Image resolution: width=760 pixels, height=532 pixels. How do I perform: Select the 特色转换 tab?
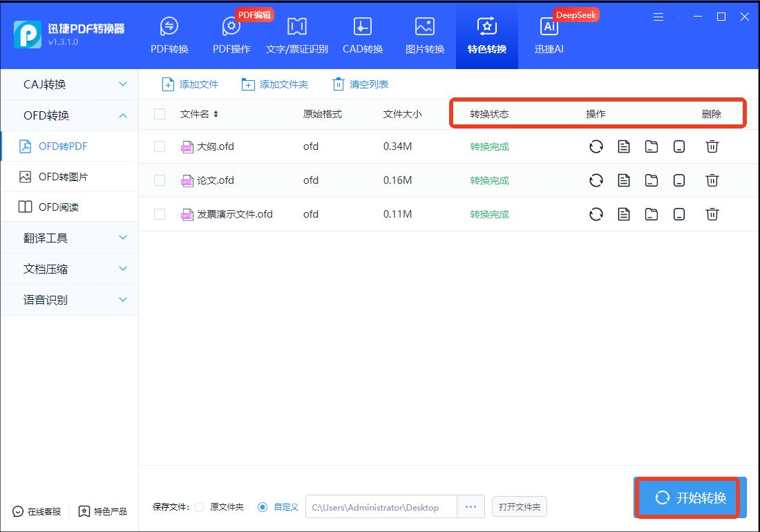[486, 35]
